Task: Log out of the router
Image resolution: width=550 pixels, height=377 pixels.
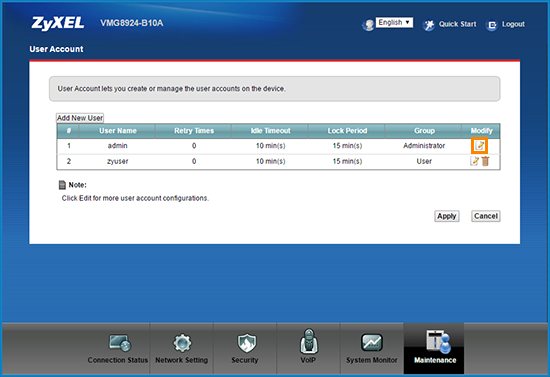Action: 505,25
